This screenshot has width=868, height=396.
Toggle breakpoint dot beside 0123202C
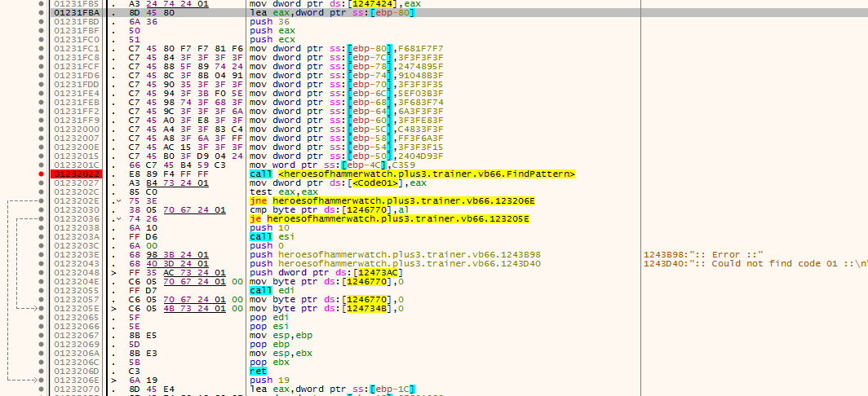point(42,191)
